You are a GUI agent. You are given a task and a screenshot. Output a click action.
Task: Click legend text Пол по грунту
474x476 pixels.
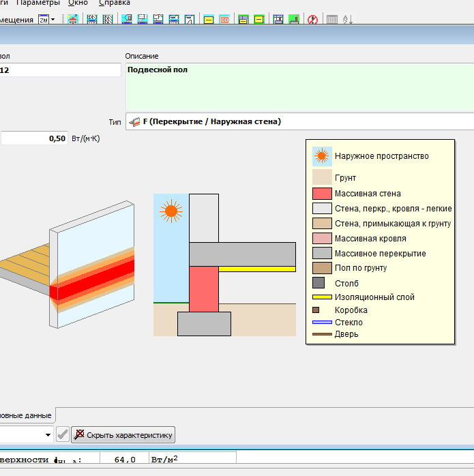pyautogui.click(x=361, y=268)
